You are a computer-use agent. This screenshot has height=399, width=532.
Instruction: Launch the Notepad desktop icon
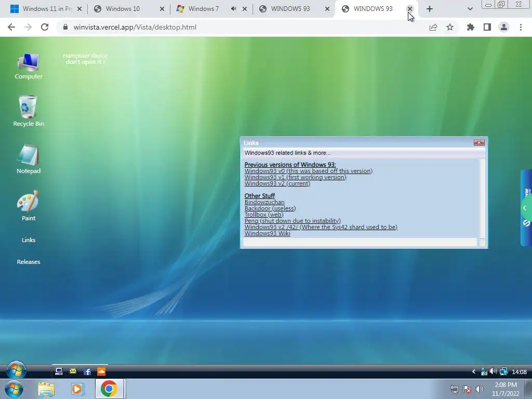(29, 159)
